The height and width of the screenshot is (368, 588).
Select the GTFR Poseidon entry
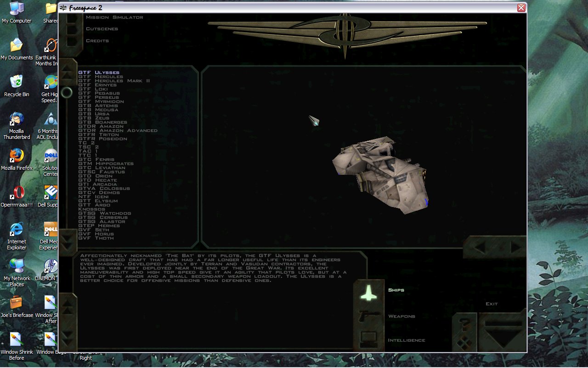pos(103,139)
